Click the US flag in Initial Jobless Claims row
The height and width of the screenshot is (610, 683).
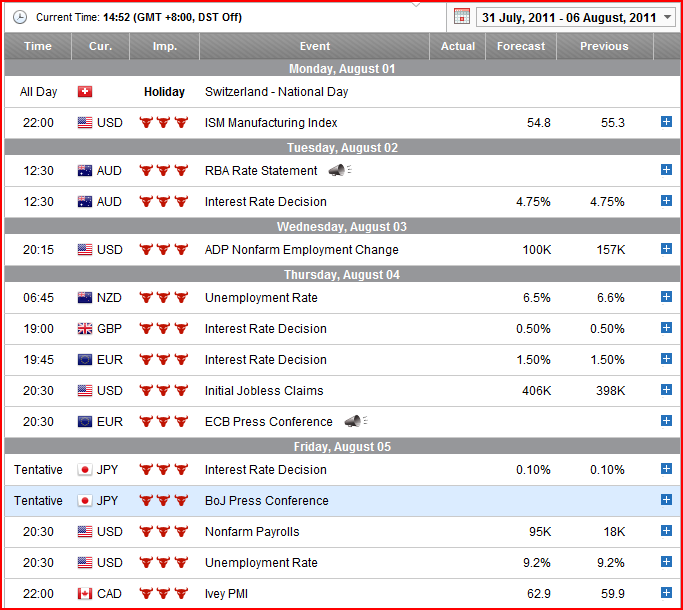(85, 390)
